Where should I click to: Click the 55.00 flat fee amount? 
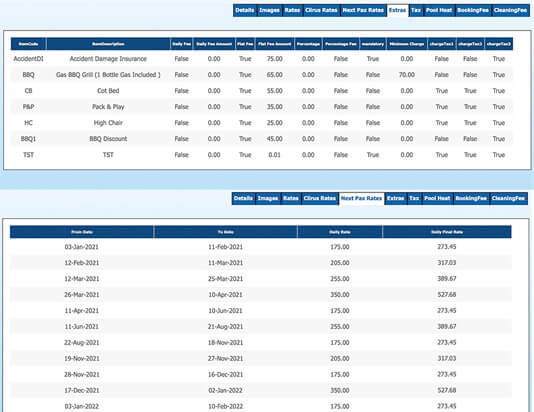(x=274, y=91)
